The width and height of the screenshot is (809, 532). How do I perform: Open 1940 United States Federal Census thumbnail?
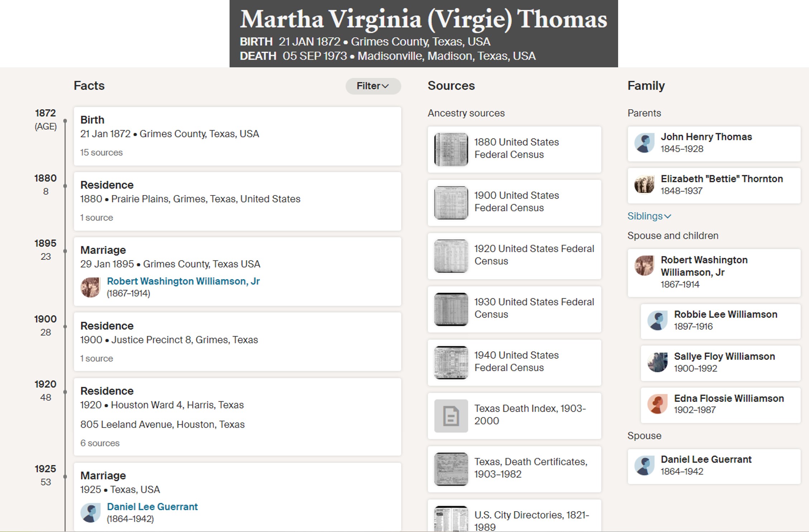(x=451, y=362)
